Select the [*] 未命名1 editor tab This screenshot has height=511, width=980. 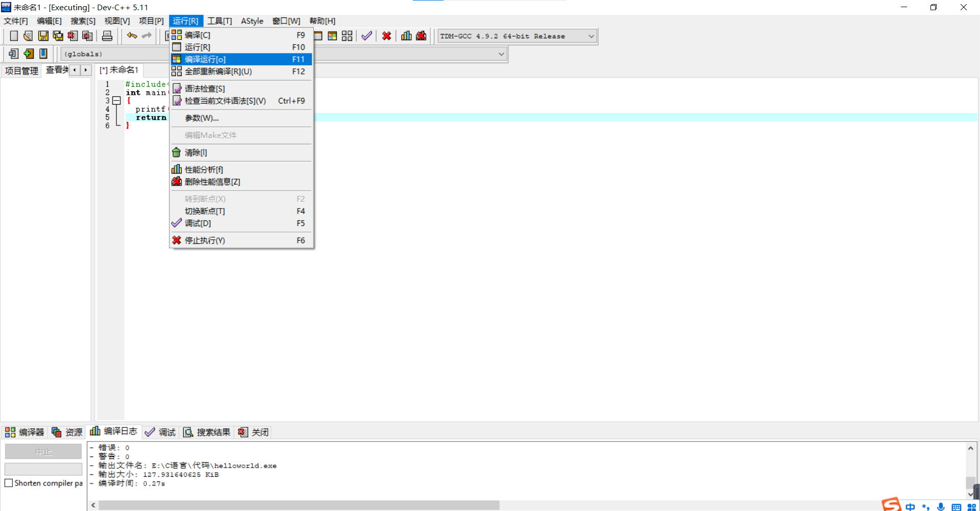pos(119,70)
